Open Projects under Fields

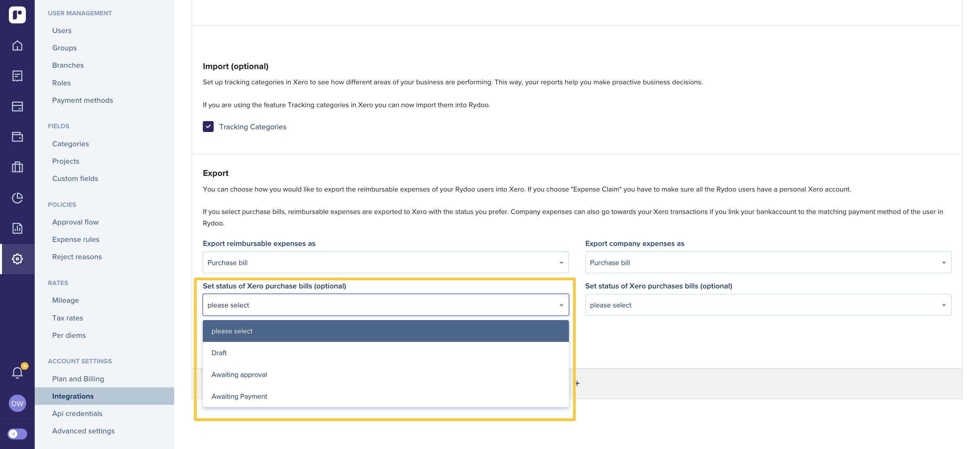click(65, 161)
